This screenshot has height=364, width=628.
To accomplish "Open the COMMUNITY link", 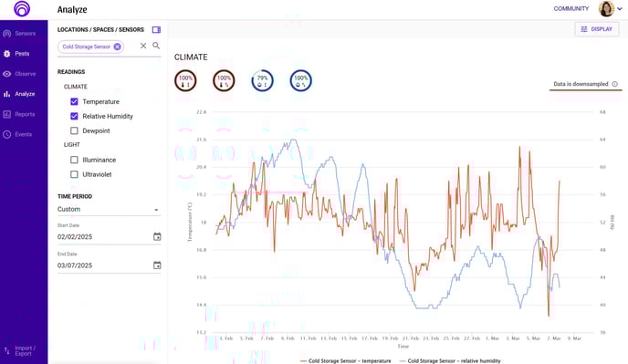I will pos(571,8).
